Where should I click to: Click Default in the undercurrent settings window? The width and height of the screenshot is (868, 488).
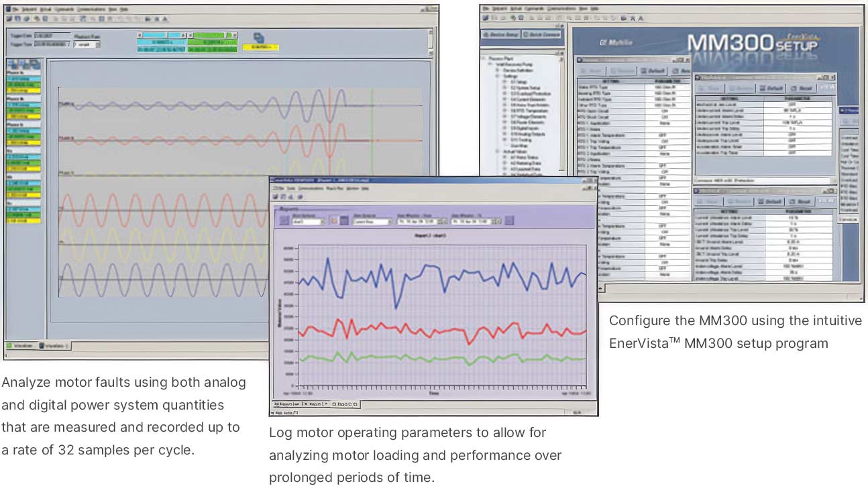771,88
